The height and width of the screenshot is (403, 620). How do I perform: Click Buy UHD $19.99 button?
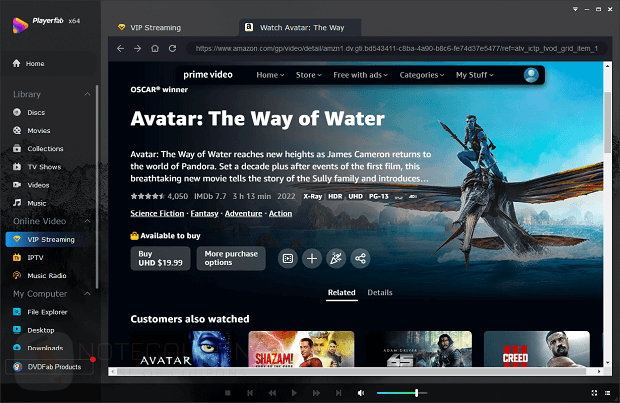point(161,258)
